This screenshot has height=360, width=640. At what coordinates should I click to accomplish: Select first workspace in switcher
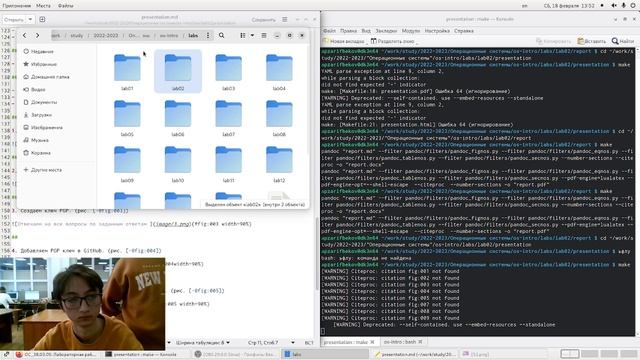[570, 354]
